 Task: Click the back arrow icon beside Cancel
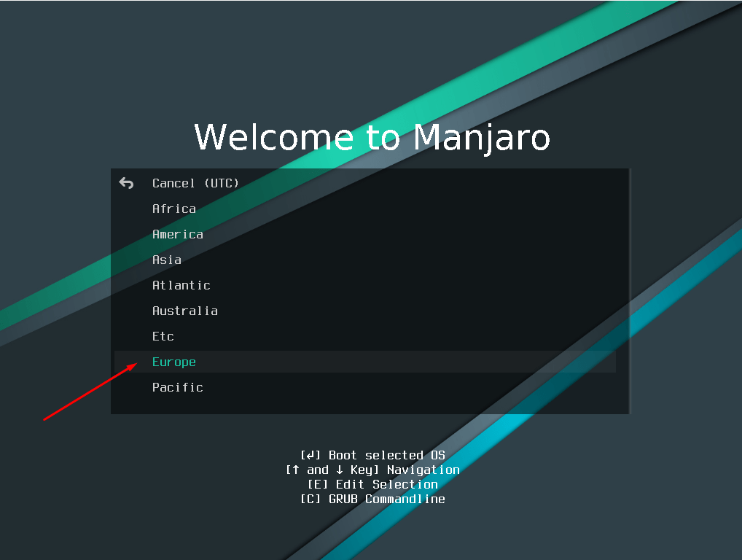(126, 183)
